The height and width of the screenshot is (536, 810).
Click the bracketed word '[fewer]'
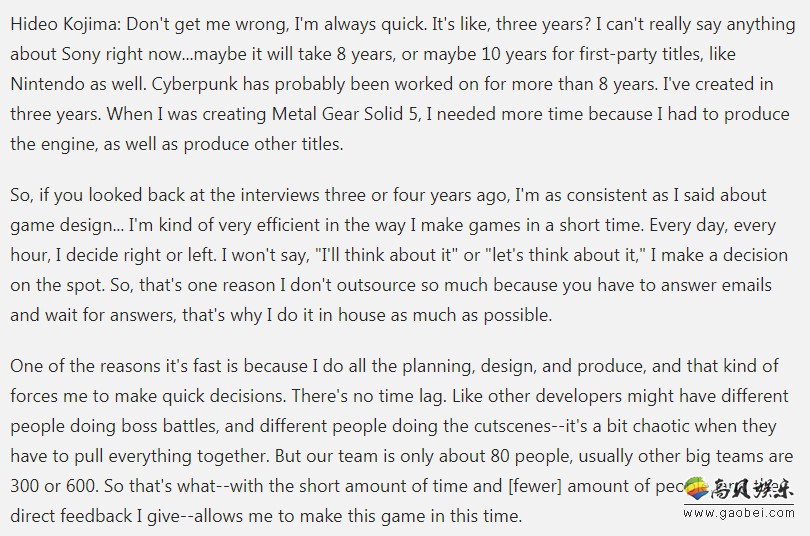(x=535, y=486)
